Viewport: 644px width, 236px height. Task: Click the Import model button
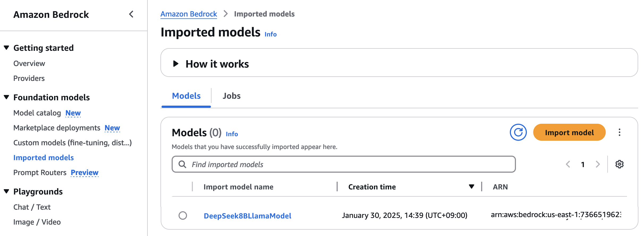tap(569, 132)
